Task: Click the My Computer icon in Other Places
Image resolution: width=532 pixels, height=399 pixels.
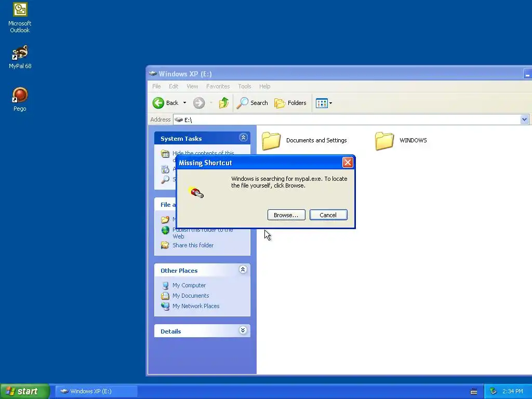Action: [165, 285]
